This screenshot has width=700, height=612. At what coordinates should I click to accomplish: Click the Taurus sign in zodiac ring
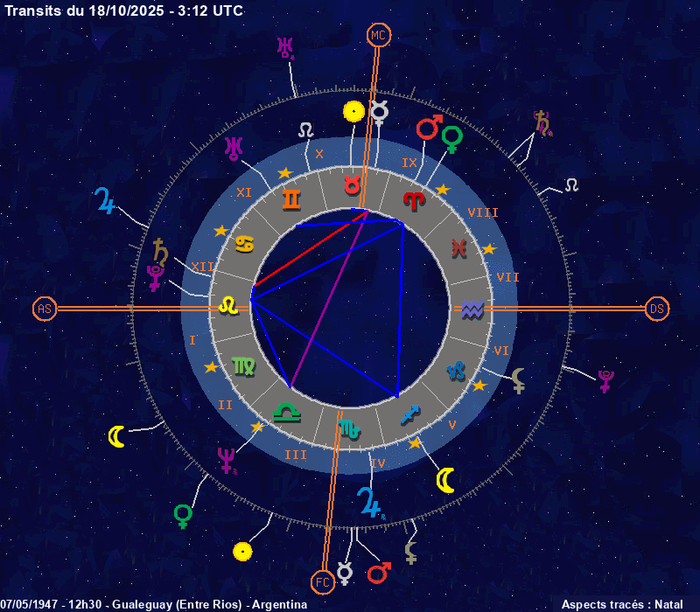(x=352, y=184)
